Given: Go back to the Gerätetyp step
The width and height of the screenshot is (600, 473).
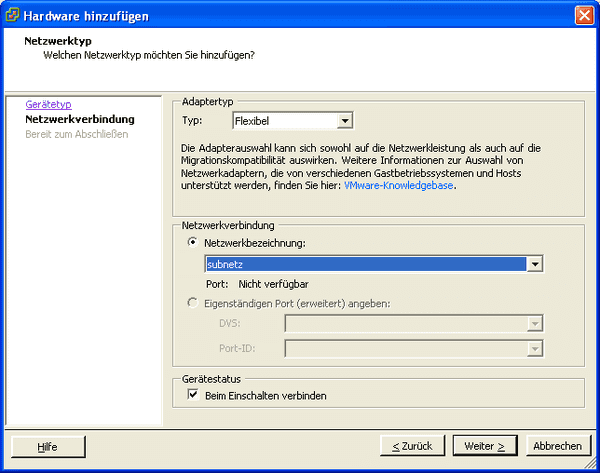Looking at the screenshot, I should pos(48,104).
